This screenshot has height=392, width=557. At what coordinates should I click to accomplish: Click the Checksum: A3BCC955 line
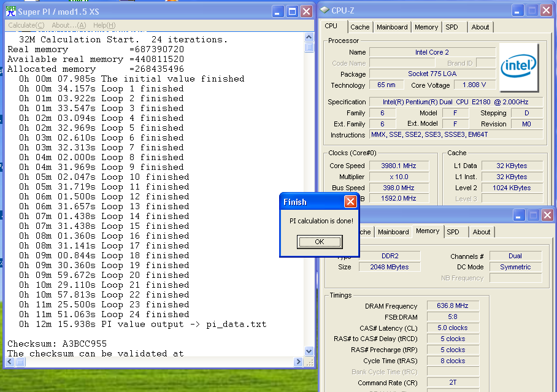tap(57, 344)
